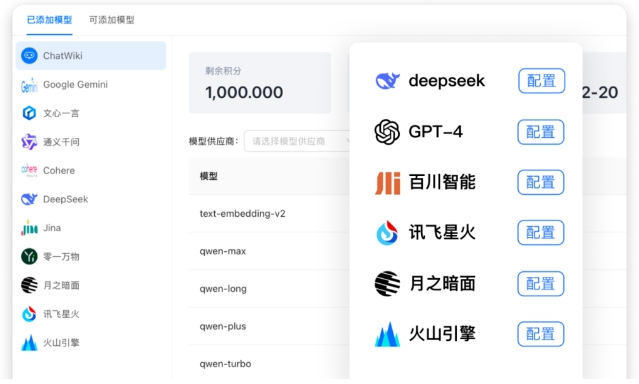Click the Jina label in sidebar
This screenshot has width=639, height=384.
tap(52, 228)
